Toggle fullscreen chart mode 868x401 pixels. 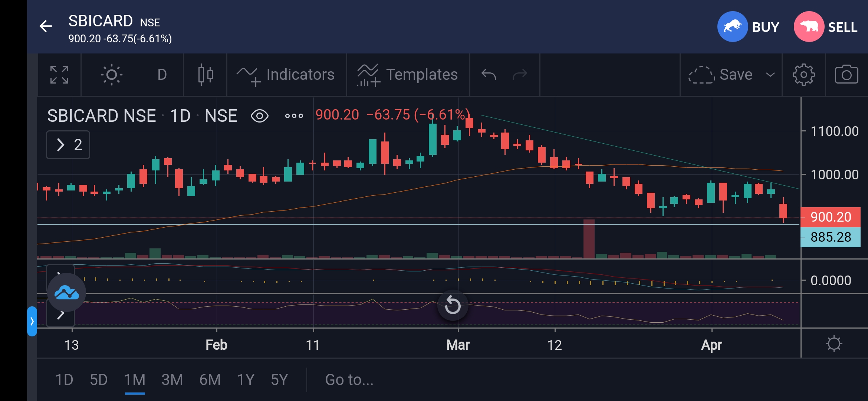(x=59, y=75)
